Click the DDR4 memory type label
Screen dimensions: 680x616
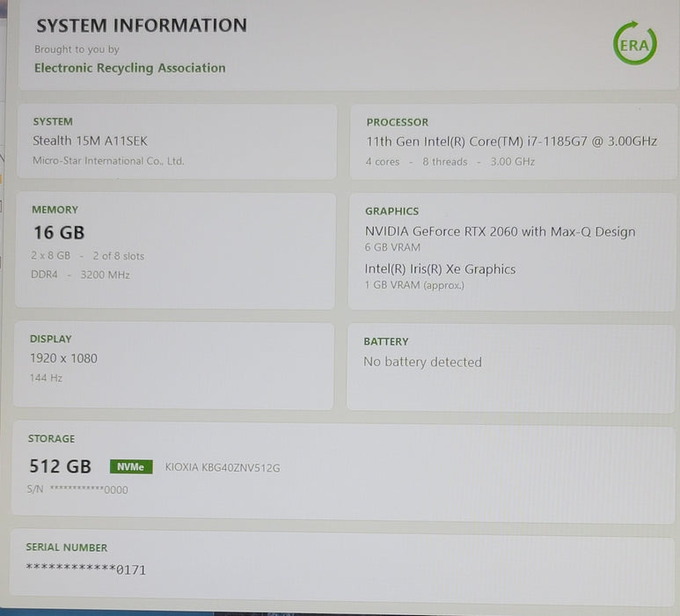44,275
